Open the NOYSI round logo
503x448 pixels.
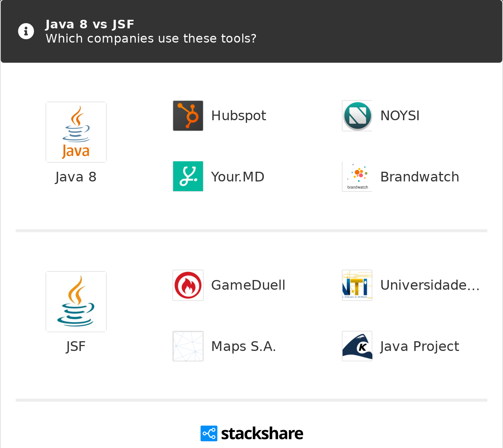357,116
